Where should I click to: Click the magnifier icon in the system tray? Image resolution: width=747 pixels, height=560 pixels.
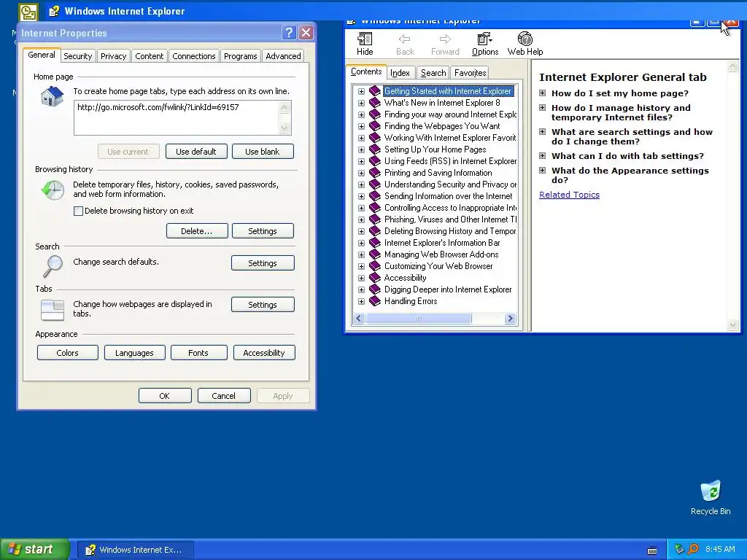click(x=693, y=549)
